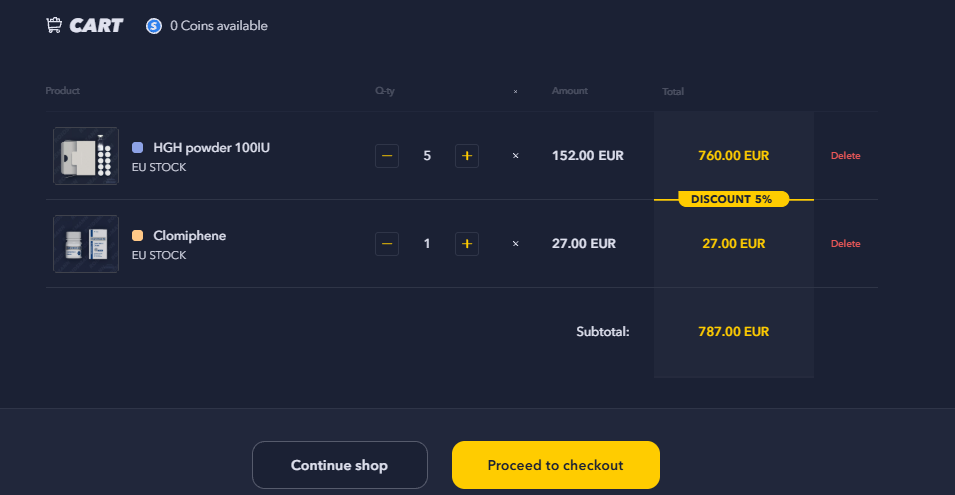Open HGH powder product thumbnail

[86, 156]
